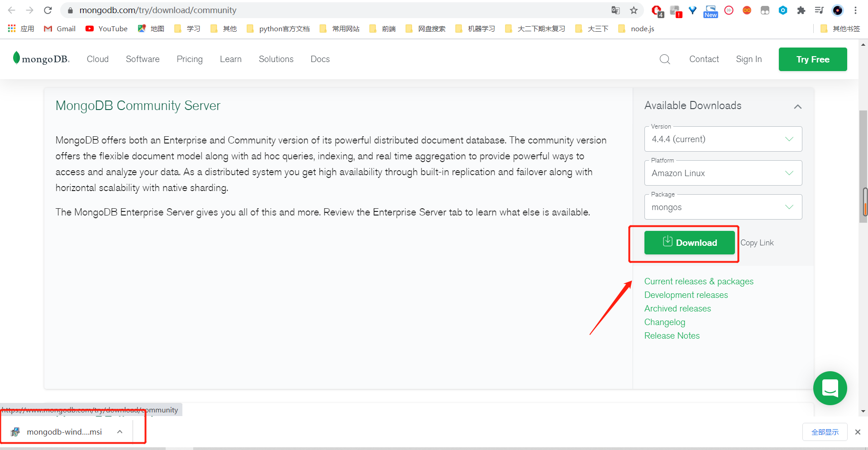This screenshot has width=868, height=450.
Task: Open the red circle extension icon
Action: point(729,10)
